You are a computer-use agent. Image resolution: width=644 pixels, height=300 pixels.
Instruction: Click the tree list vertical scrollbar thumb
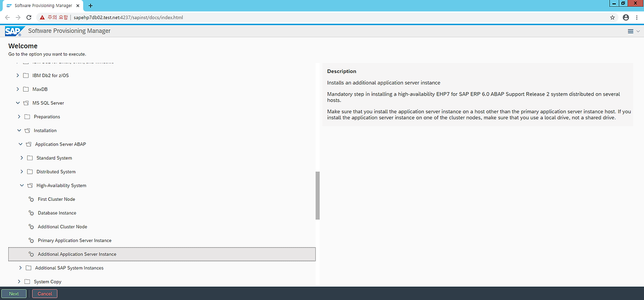[x=317, y=195]
